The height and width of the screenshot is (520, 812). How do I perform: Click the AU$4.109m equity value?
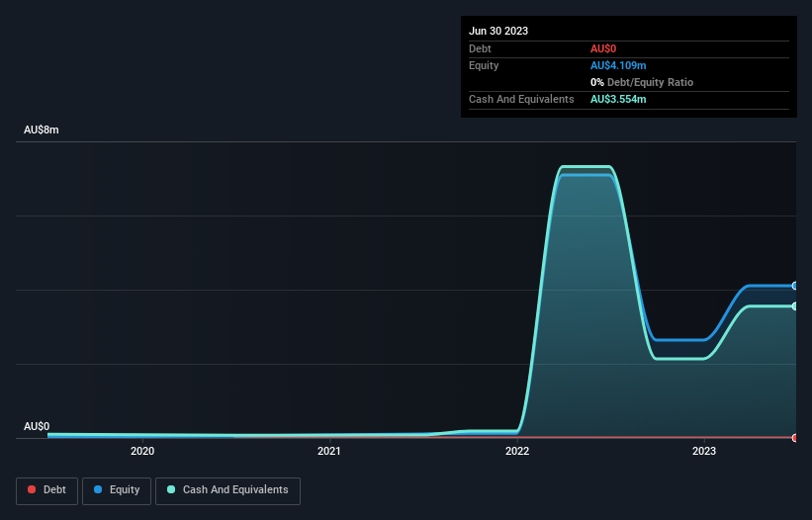618,65
